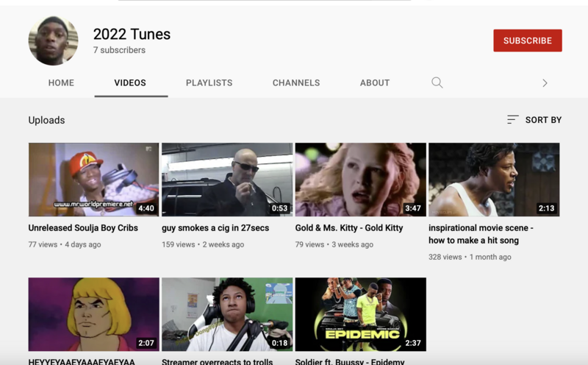Click the tabs scroll-right chevron arrow
Screen dimensions: 588x365
[x=545, y=83]
